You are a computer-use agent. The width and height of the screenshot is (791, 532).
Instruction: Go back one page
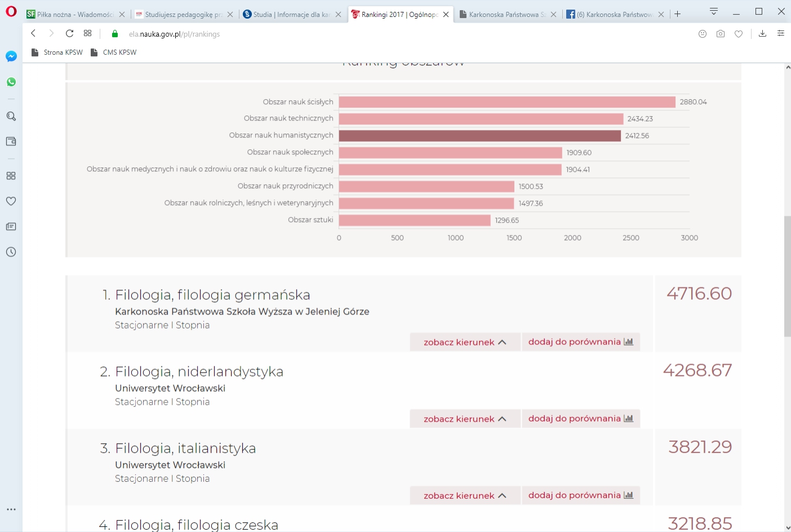(x=33, y=34)
